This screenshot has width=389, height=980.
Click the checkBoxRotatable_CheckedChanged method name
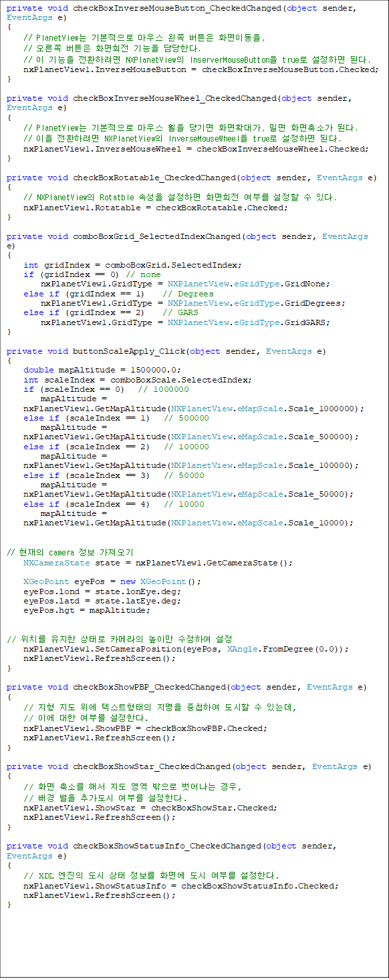pos(154,178)
